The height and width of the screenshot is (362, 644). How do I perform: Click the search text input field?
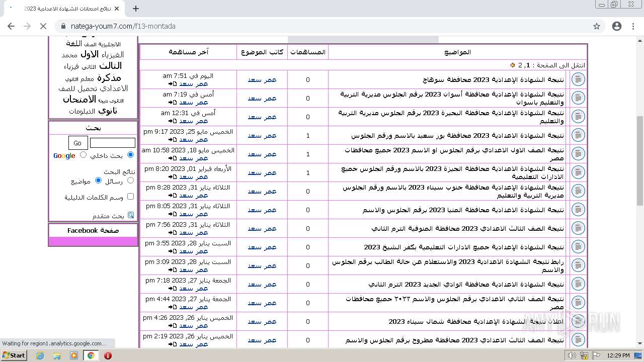(113, 143)
